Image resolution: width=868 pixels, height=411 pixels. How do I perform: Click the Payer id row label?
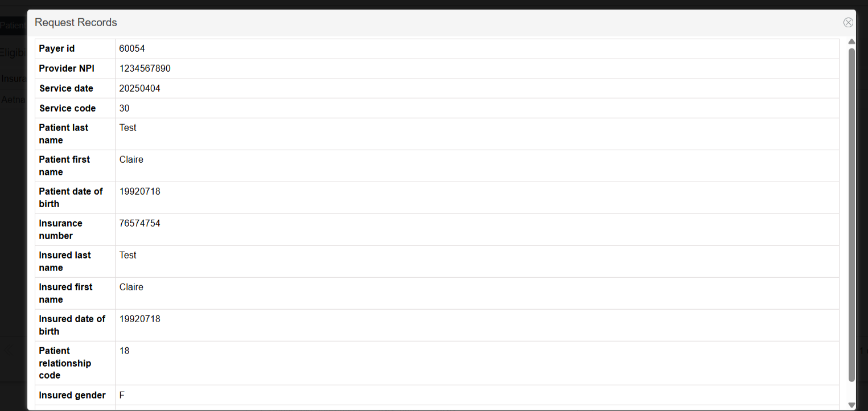coord(57,49)
